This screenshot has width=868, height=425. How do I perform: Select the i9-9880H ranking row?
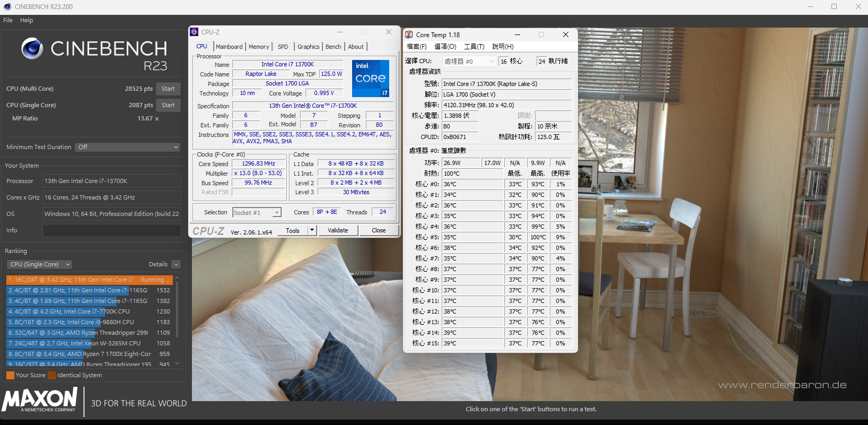[89, 322]
